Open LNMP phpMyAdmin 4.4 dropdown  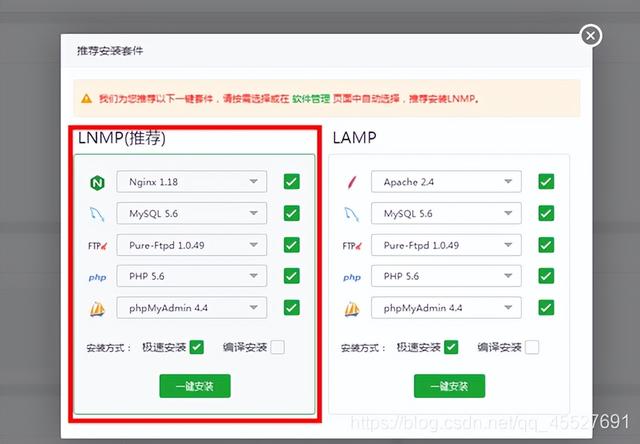(x=192, y=307)
